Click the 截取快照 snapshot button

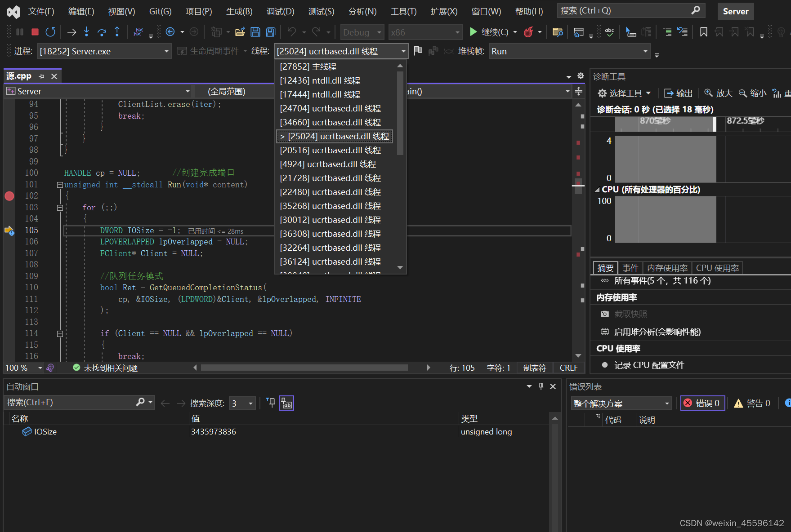(x=630, y=314)
